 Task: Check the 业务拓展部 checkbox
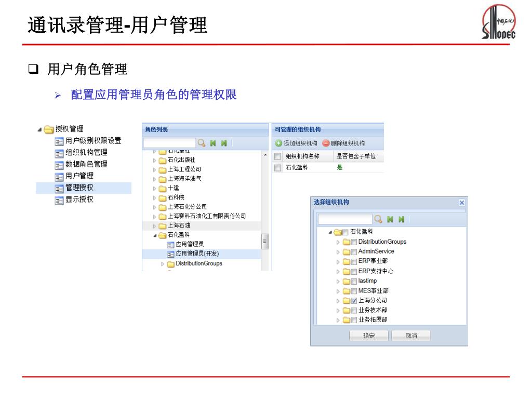click(x=354, y=320)
